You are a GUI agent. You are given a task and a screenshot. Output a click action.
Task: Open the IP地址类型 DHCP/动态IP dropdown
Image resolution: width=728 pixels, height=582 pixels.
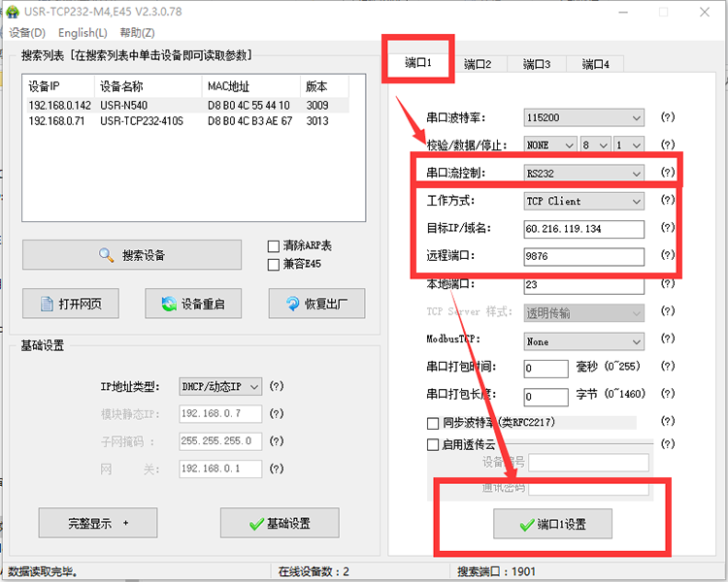coord(220,386)
